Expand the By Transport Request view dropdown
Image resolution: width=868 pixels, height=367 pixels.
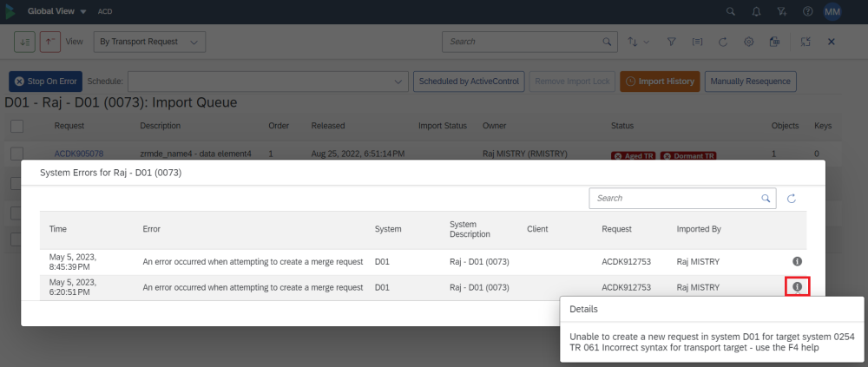[148, 42]
